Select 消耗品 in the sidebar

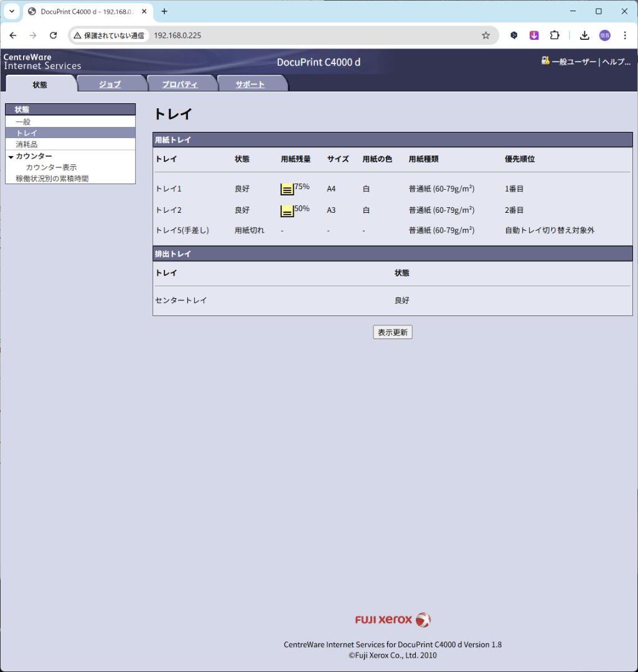[x=27, y=144]
